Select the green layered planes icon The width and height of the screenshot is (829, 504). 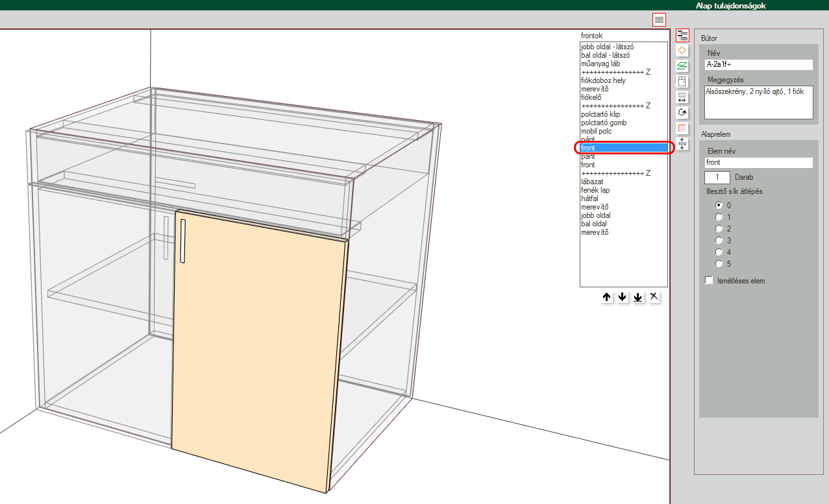682,66
